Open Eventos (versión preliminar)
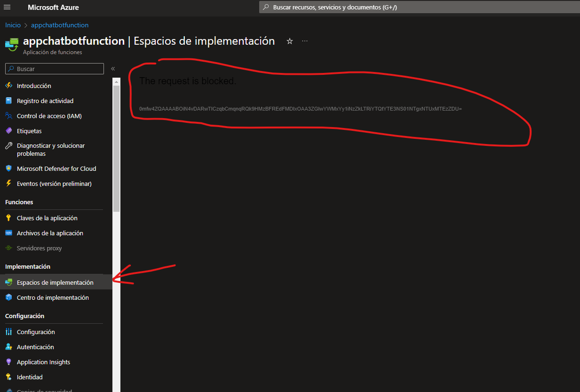Viewport: 580px width, 392px height. tap(54, 184)
